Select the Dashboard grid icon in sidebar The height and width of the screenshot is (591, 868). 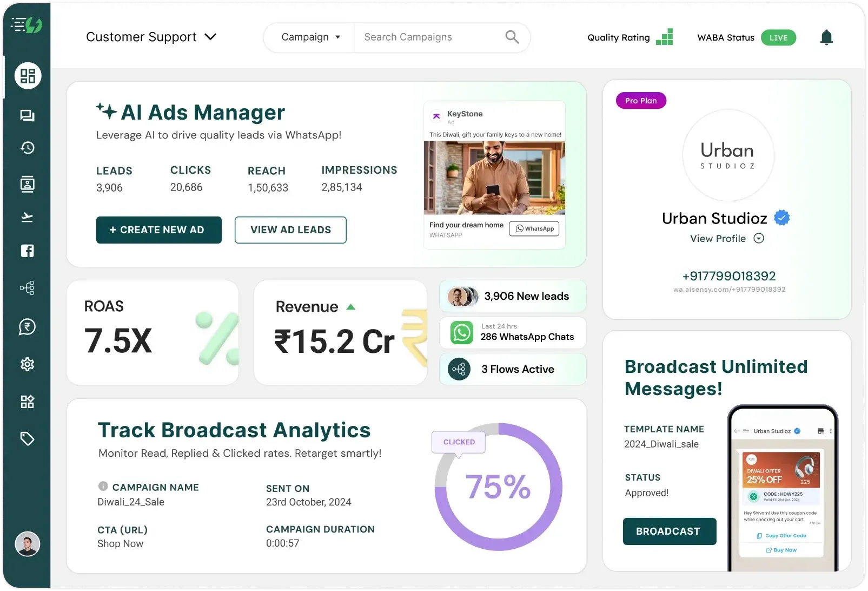[x=28, y=76]
